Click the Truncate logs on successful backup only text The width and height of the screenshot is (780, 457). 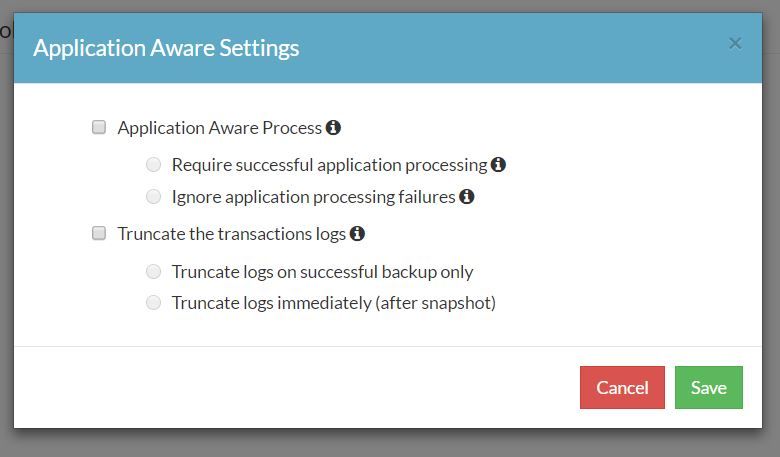(322, 272)
